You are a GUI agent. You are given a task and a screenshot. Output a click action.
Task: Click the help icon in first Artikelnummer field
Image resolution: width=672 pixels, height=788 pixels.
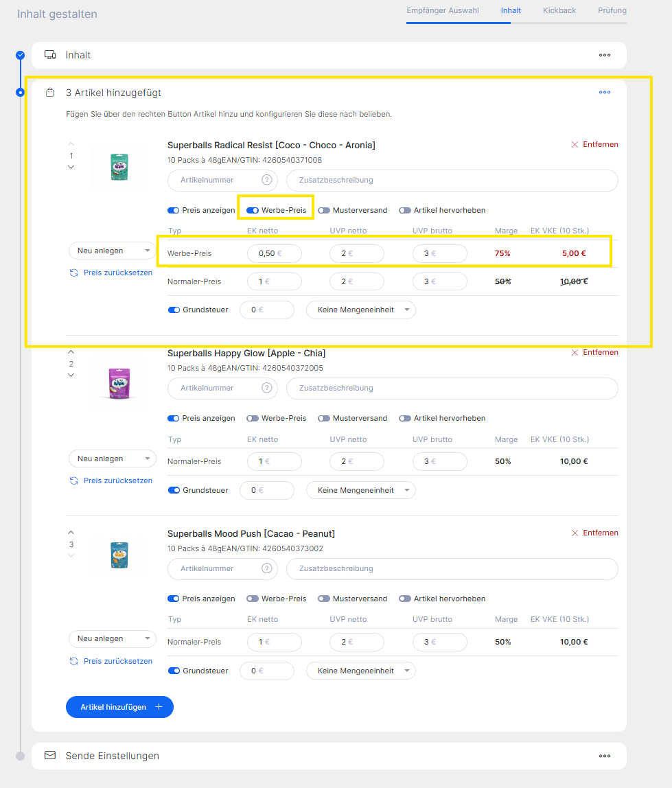tap(267, 180)
